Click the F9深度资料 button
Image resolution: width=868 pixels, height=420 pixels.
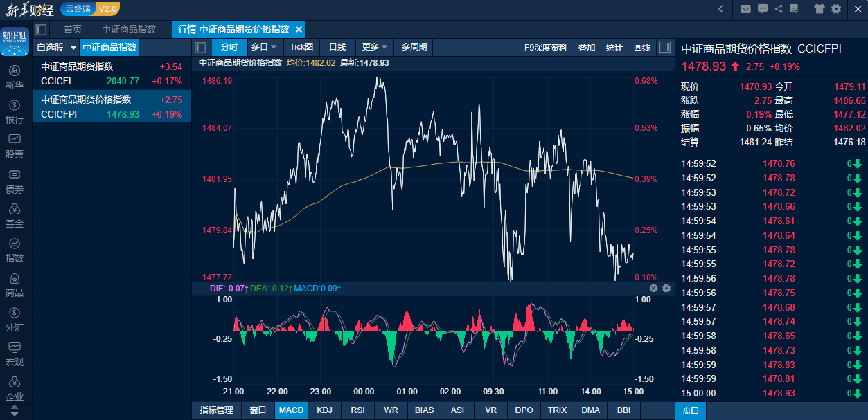[x=545, y=47]
